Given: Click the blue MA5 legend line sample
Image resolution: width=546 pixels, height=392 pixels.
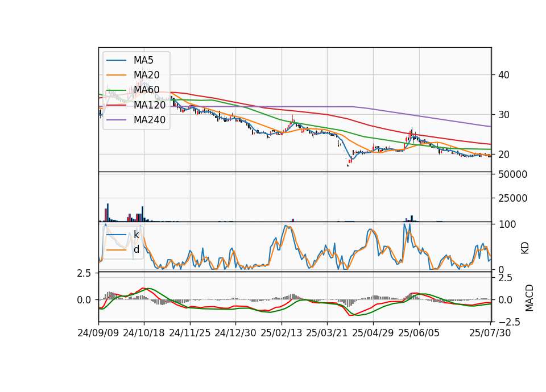Looking at the screenshot, I should pos(116,61).
